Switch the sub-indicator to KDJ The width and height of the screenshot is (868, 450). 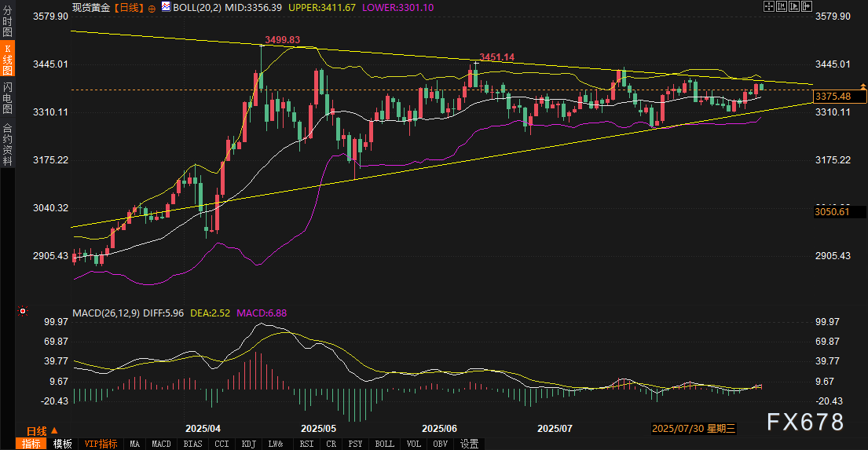pyautogui.click(x=248, y=444)
